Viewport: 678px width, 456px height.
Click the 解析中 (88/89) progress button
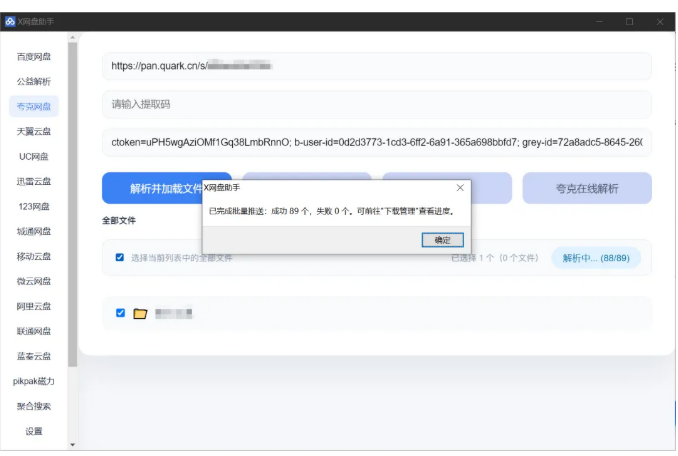click(x=595, y=257)
